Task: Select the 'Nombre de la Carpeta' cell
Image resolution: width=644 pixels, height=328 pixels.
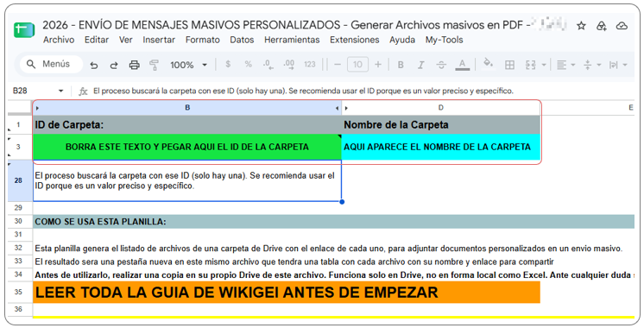Action: point(440,125)
